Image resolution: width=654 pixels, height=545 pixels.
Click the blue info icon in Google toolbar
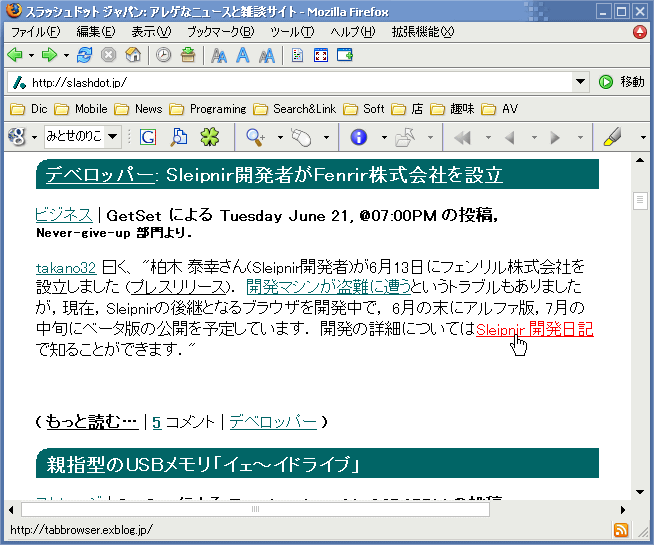tap(359, 137)
